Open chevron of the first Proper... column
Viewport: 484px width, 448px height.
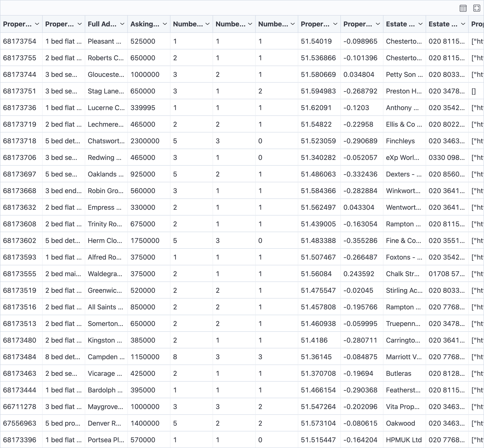37,24
